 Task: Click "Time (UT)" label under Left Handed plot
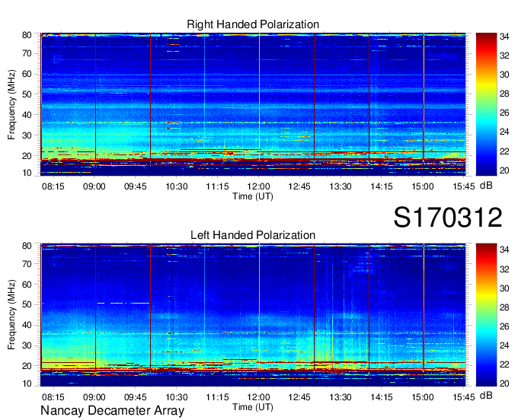(x=253, y=407)
